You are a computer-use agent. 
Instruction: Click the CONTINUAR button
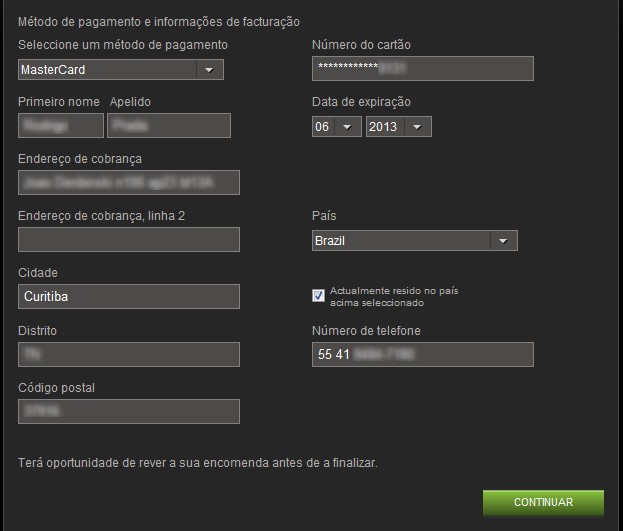543,502
